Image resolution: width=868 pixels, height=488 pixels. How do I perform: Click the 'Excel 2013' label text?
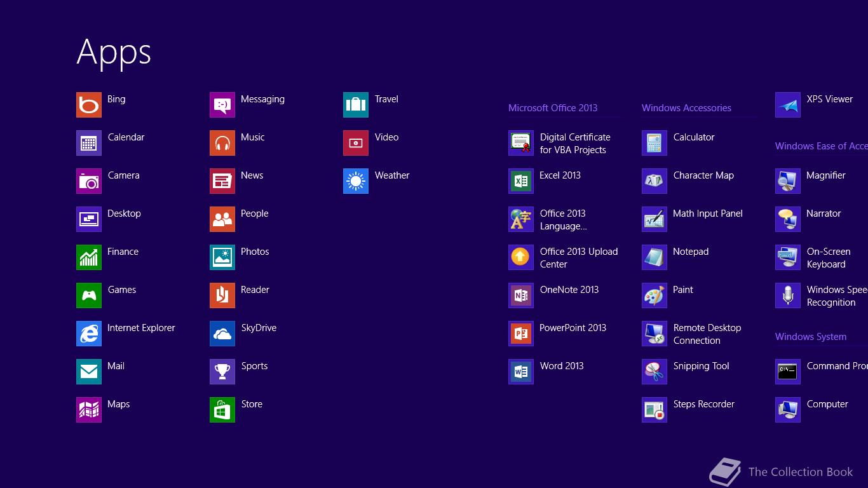(x=560, y=175)
